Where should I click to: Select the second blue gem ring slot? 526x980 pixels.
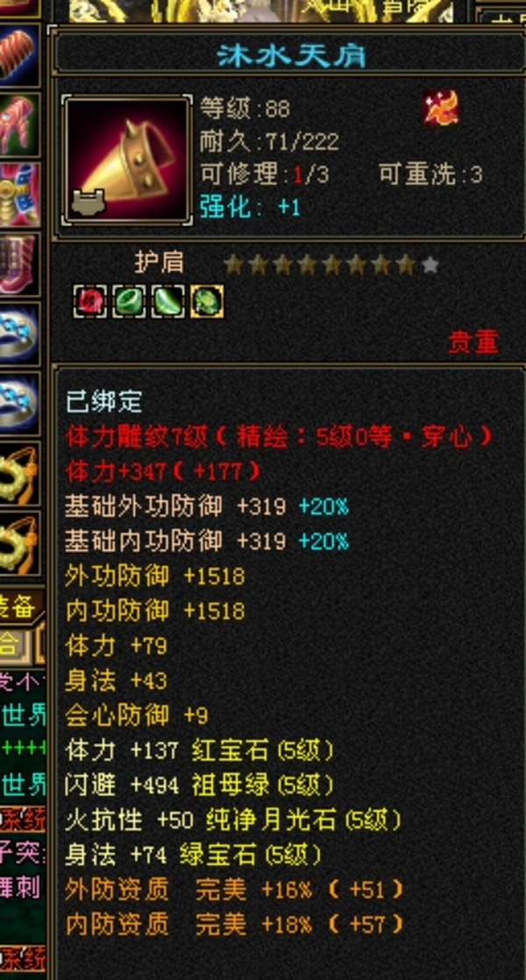coord(19,403)
